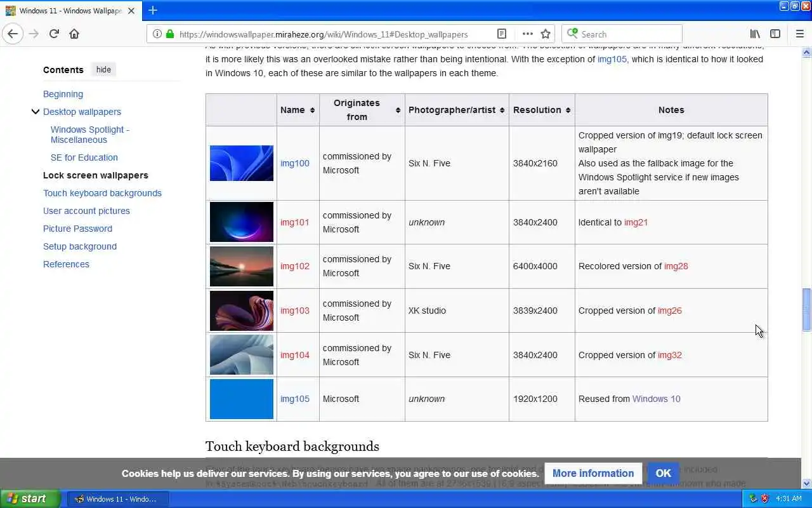Click More information on cookie banner
Image resolution: width=812 pixels, height=508 pixels.
click(593, 473)
